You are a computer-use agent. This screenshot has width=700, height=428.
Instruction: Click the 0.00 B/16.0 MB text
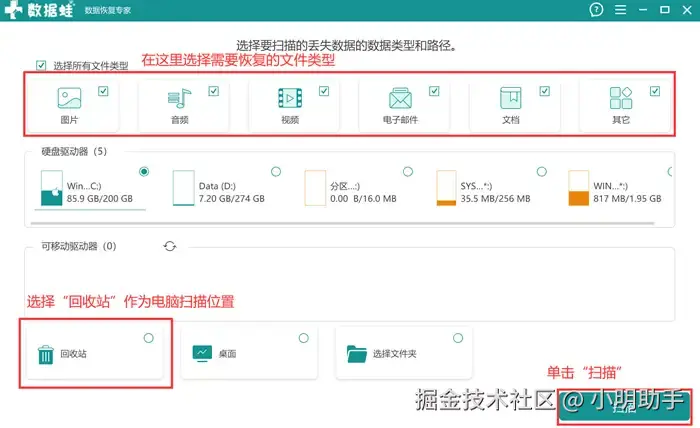[363, 199]
